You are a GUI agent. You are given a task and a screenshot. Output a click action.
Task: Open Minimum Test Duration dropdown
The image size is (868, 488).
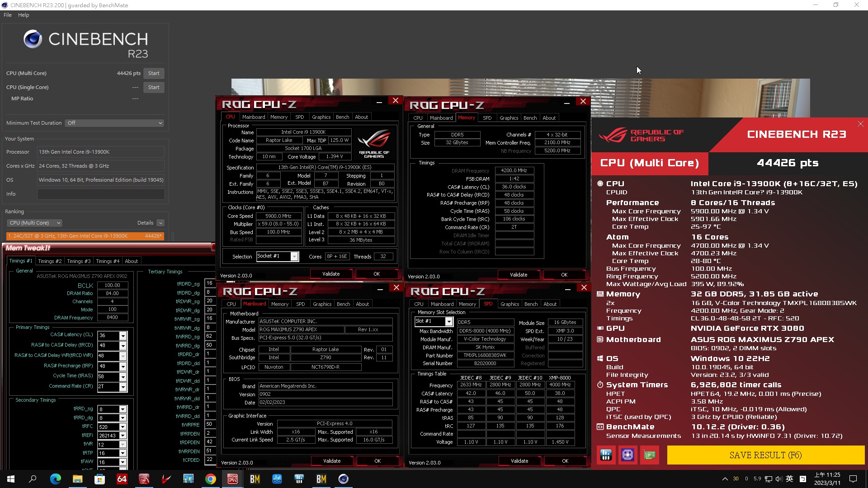pos(114,123)
